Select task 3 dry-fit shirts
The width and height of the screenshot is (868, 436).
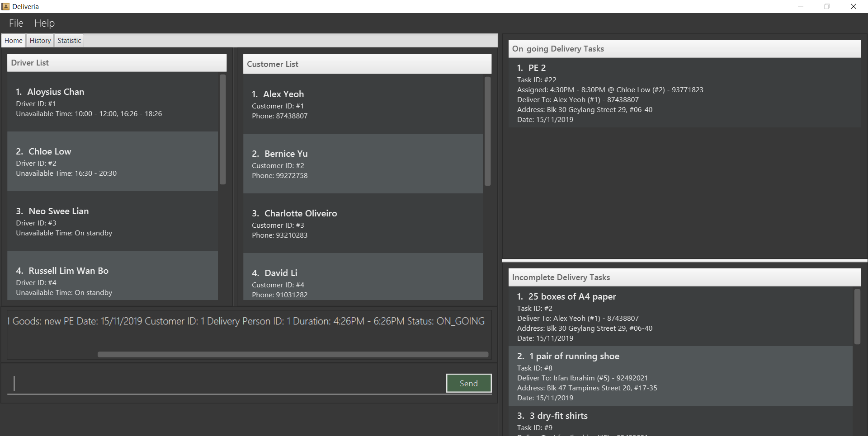pos(681,421)
